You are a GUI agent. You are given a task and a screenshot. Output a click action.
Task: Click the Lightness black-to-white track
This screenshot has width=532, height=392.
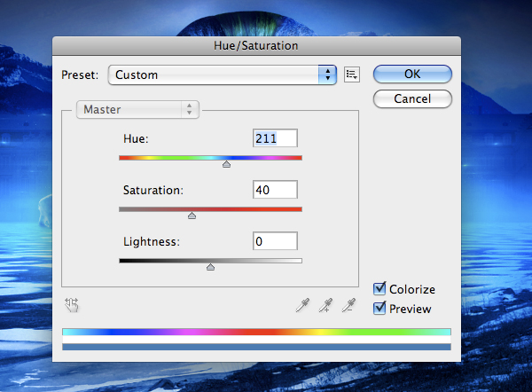click(210, 261)
